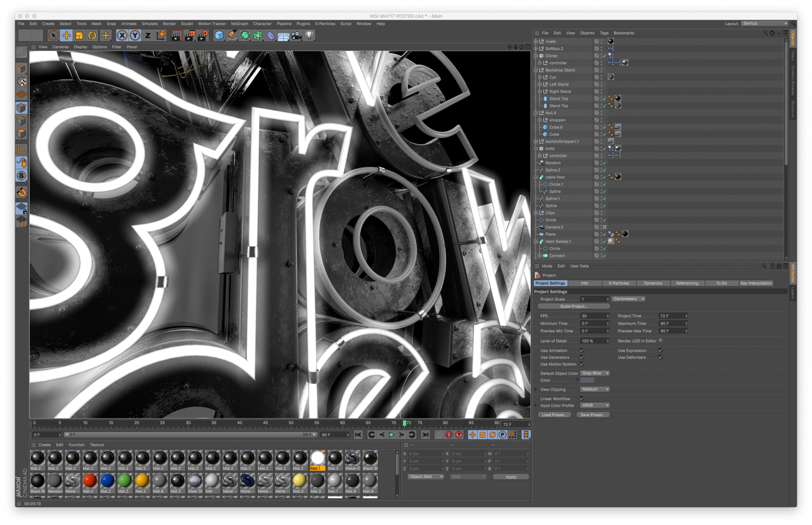Screen dimensions: 812x525
Task: Toggle Z axis lock
Action: pos(148,36)
